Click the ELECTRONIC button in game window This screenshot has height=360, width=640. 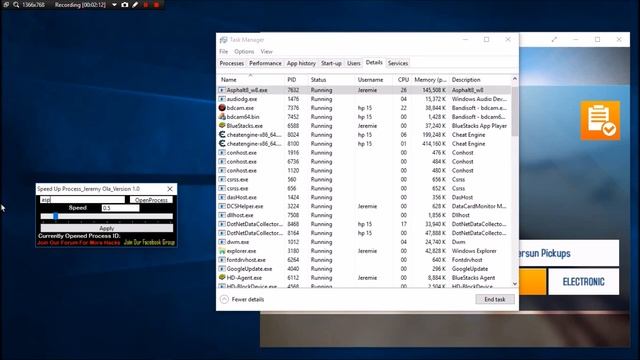(584, 282)
